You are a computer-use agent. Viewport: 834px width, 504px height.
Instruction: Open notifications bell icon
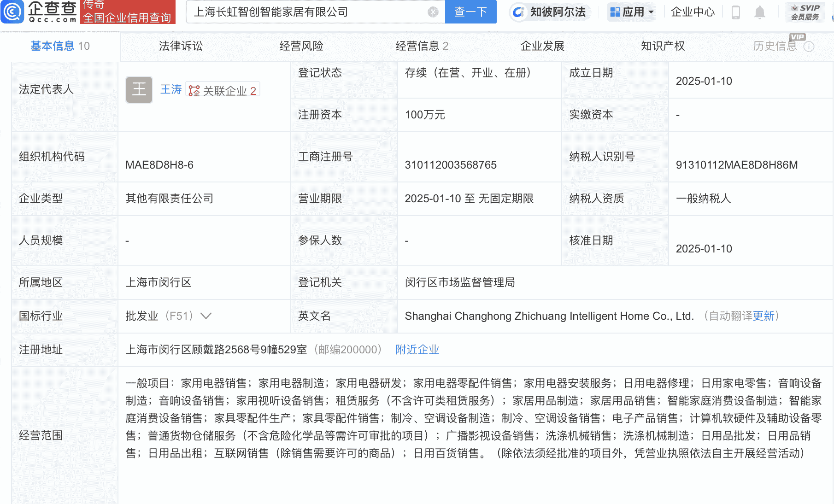coord(759,12)
